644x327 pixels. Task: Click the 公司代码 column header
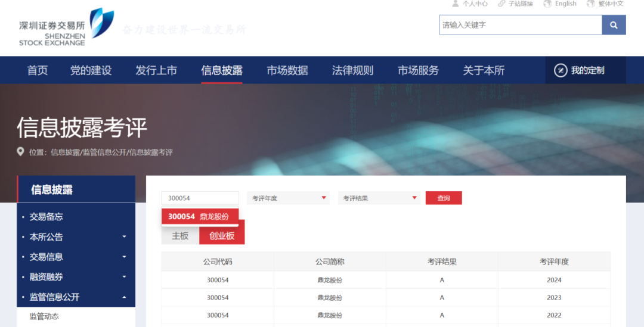(x=218, y=261)
